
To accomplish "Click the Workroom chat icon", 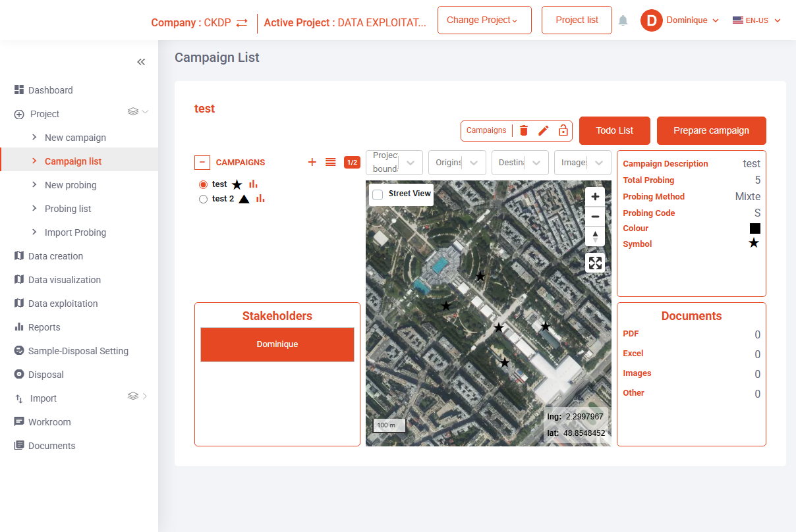I will (x=19, y=421).
